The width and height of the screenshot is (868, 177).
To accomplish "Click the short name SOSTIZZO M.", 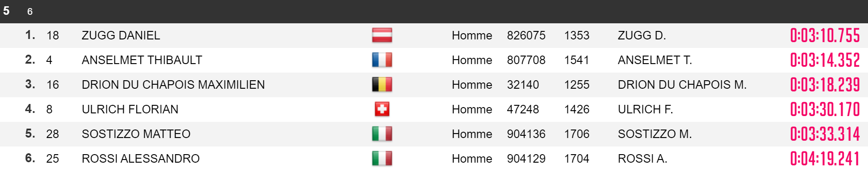I will (x=655, y=134).
